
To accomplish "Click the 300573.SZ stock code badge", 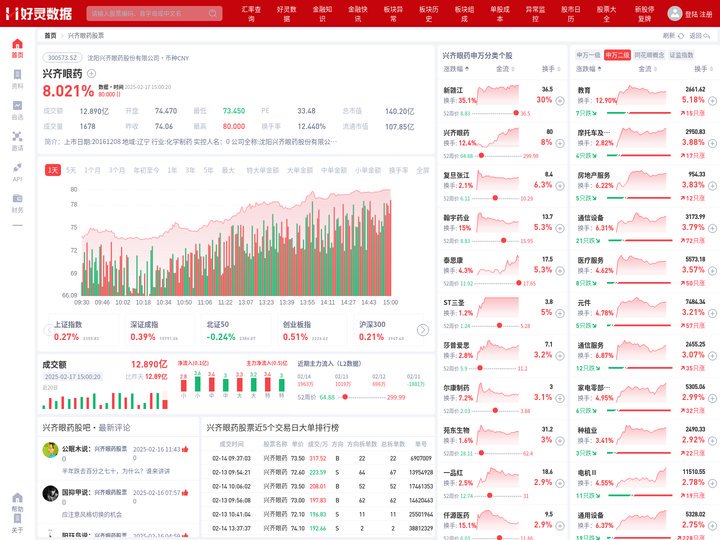I will point(62,58).
